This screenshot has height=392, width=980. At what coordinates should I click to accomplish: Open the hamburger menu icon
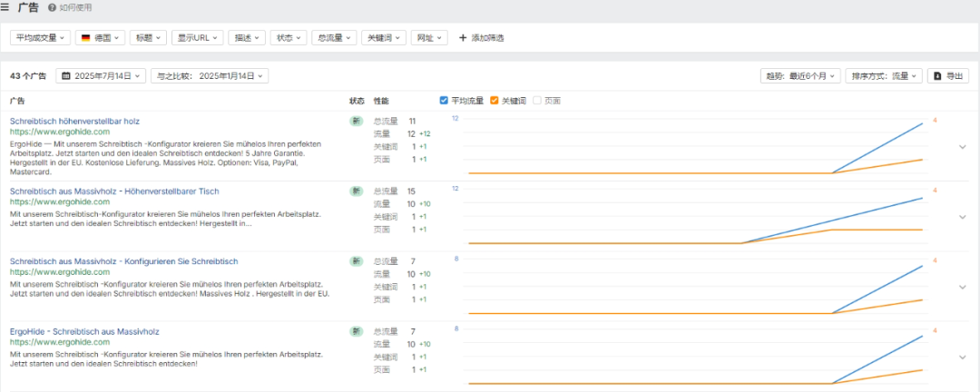pyautogui.click(x=5, y=7)
